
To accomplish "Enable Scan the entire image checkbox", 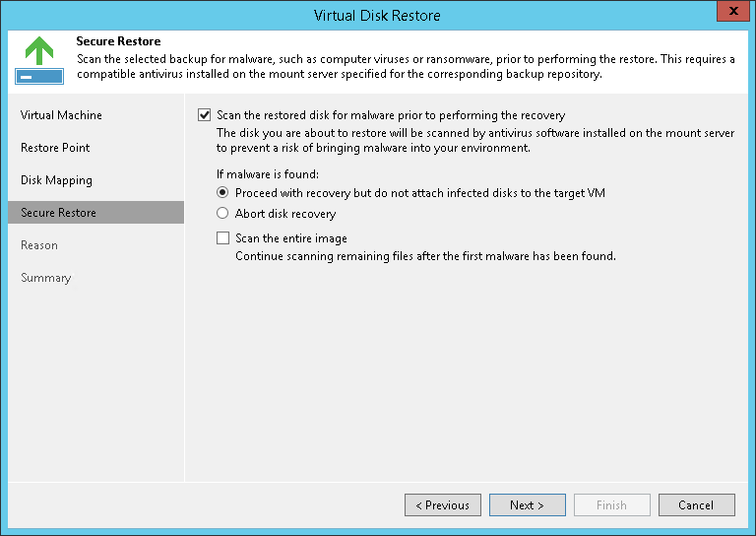I will pos(223,238).
